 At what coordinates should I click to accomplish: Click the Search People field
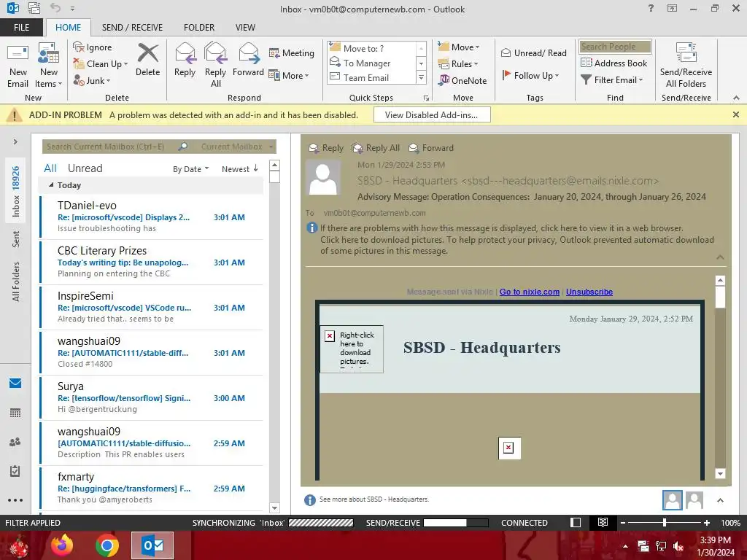point(615,47)
